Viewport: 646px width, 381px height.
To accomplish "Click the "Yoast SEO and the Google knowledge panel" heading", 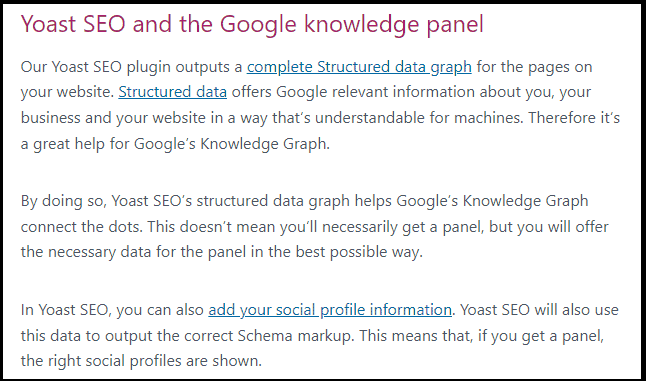I will click(252, 24).
